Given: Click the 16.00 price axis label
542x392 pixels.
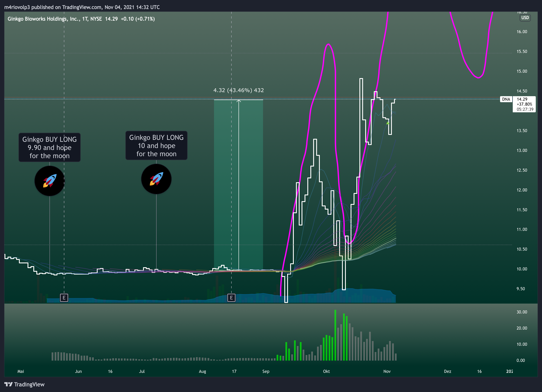Looking at the screenshot, I should coord(522,32).
